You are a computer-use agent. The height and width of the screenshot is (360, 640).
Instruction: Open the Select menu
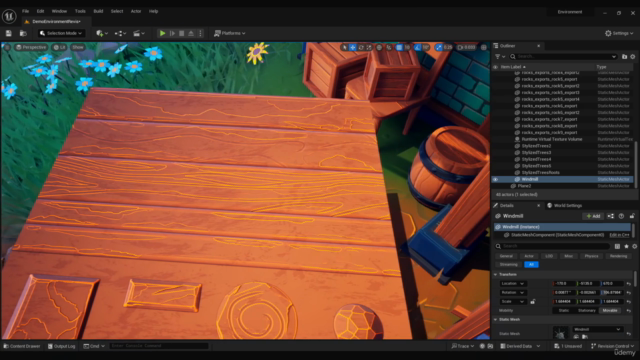[x=117, y=11]
